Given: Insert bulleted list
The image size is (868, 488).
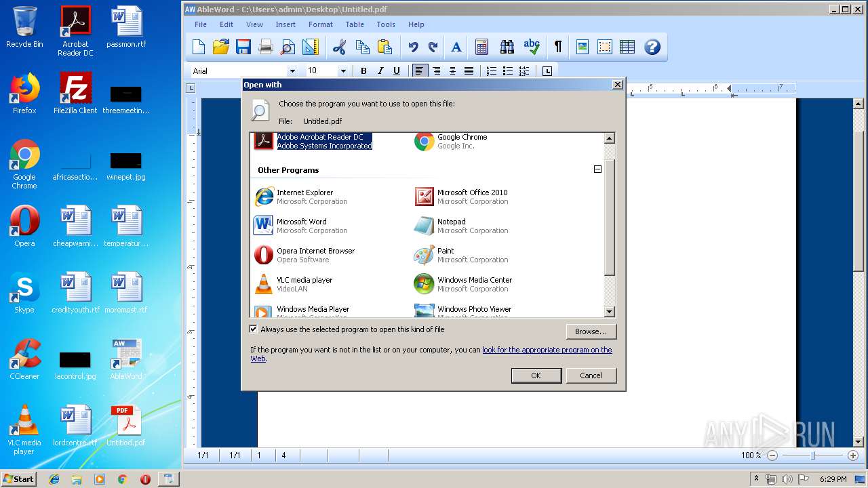Looking at the screenshot, I should coord(508,71).
